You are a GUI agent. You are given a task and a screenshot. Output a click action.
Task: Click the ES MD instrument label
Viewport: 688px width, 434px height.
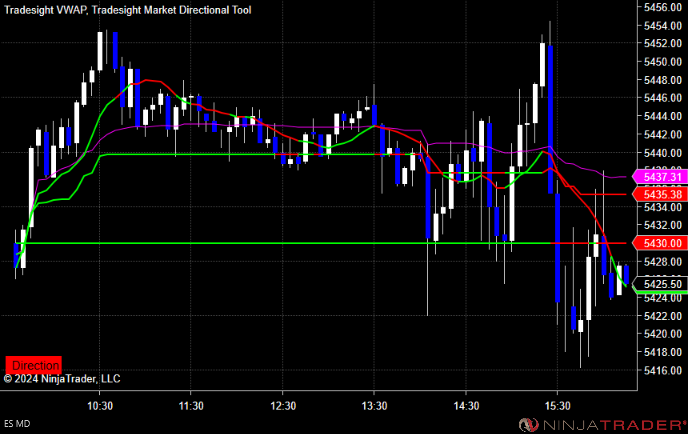17,423
